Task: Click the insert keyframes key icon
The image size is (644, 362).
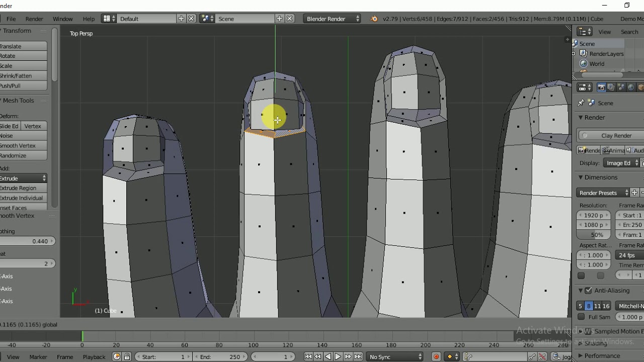Action: click(x=532, y=356)
